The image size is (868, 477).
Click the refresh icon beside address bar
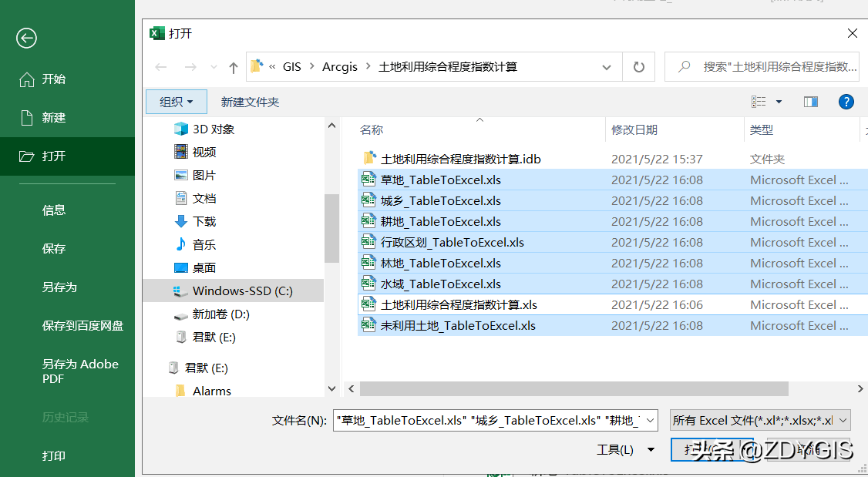click(x=639, y=67)
